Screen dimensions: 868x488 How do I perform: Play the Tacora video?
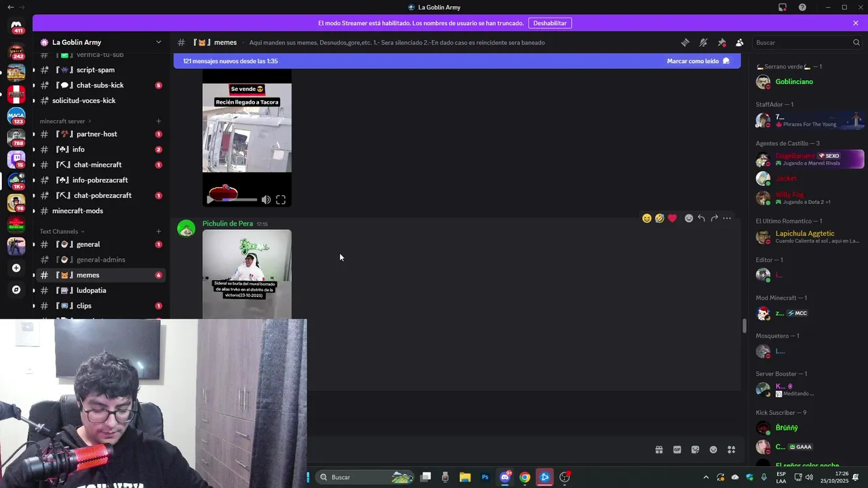[x=210, y=199]
